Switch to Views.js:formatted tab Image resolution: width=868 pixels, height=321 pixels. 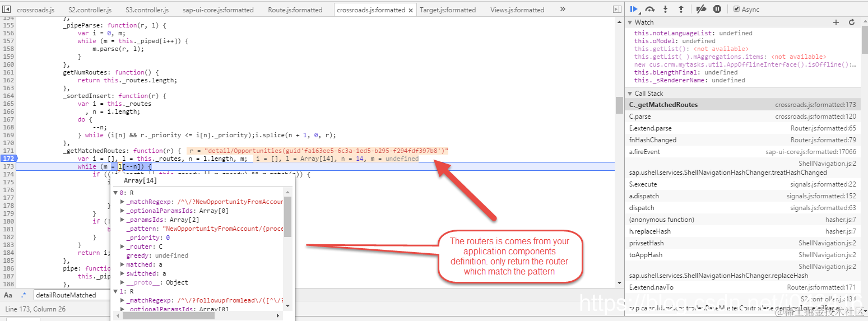pyautogui.click(x=517, y=10)
